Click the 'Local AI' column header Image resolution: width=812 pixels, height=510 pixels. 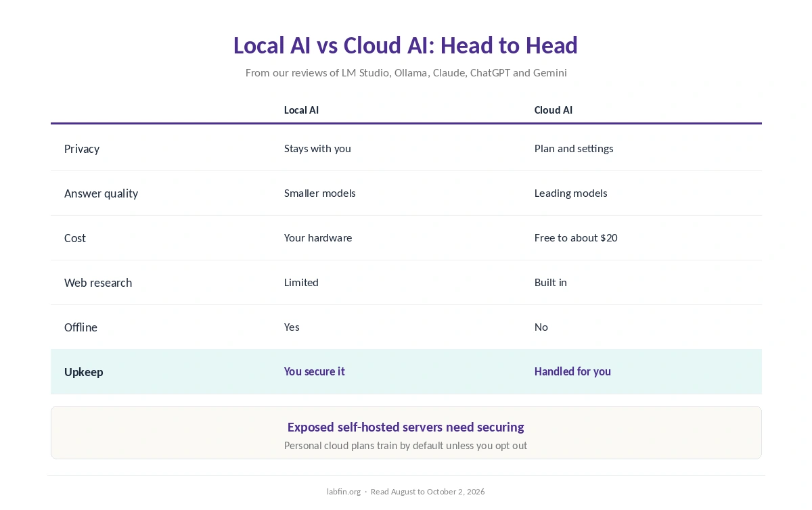(301, 110)
